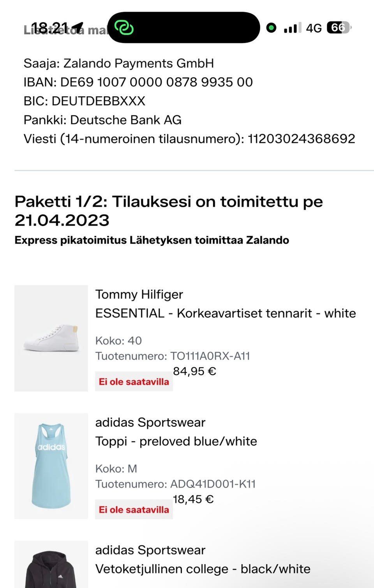Tap 'Ei ole saatavilla' badge under sneakers

[134, 381]
